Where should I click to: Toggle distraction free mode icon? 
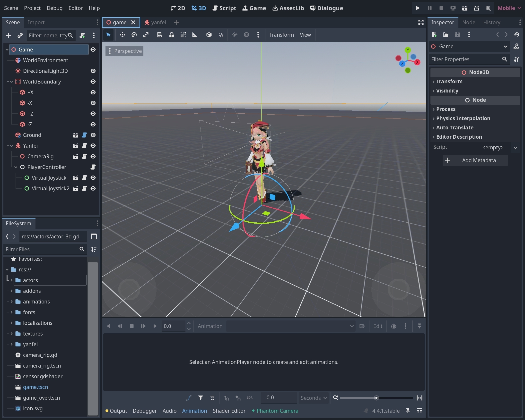421,22
